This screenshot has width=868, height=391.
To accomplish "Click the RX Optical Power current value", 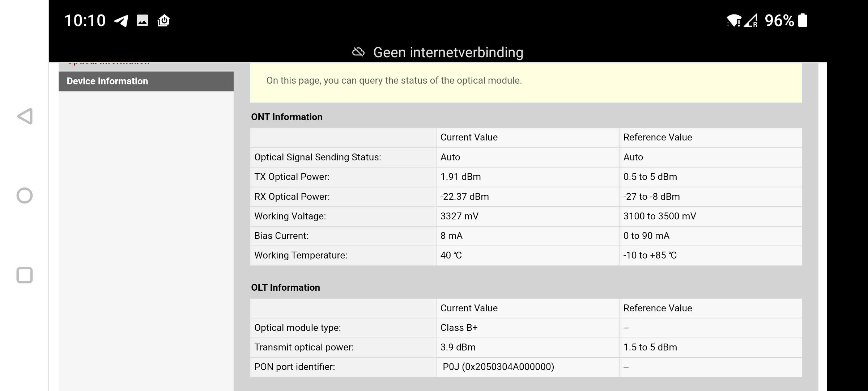I will point(464,197).
